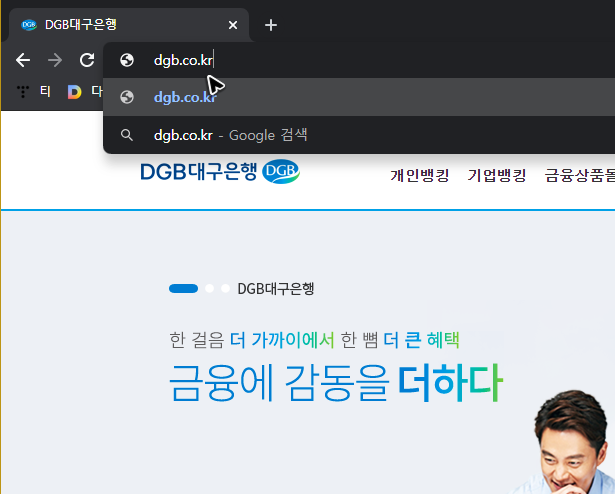The height and width of the screenshot is (494, 615).
Task: Click the oval DGB emblem in header
Action: (281, 171)
